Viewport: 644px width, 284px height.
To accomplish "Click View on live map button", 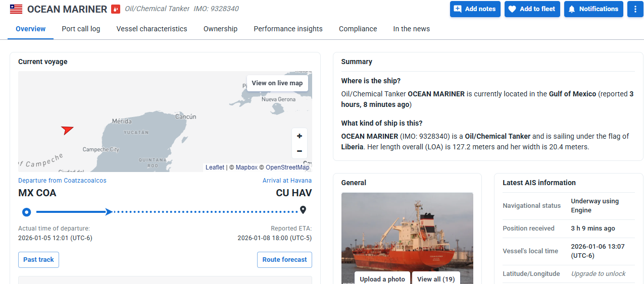I will pos(277,83).
